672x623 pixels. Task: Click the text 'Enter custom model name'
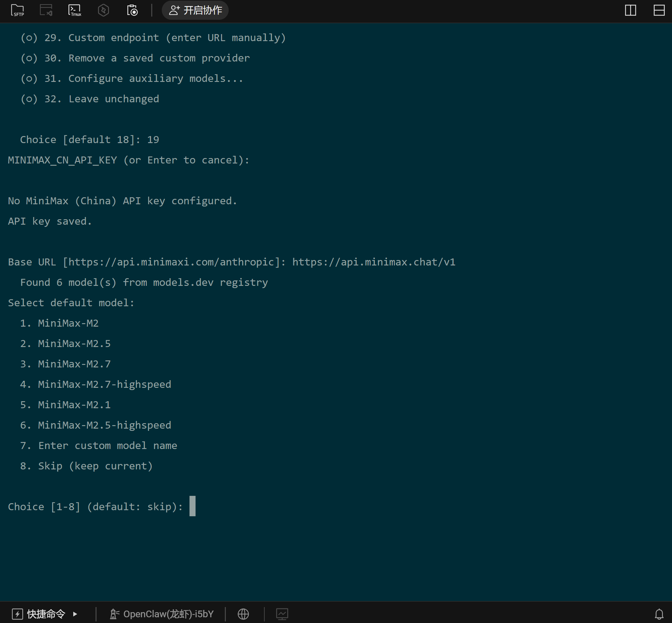[x=107, y=445]
